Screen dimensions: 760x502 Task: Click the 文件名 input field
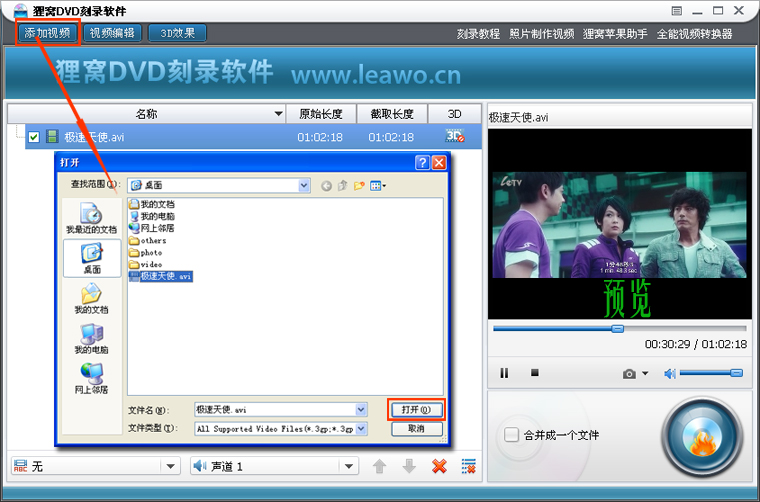coord(275,410)
